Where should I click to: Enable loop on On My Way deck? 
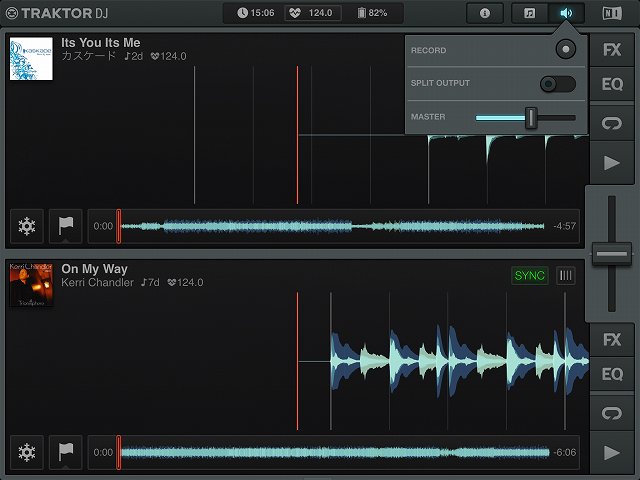coord(612,413)
